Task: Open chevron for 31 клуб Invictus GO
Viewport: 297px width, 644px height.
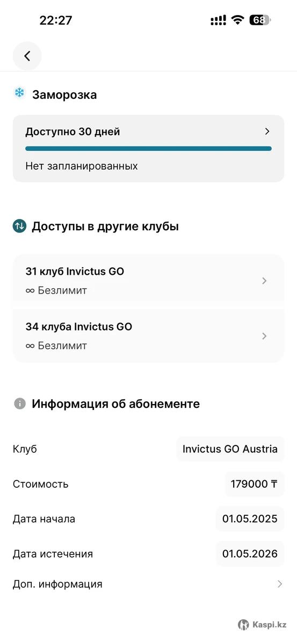Action: (264, 281)
